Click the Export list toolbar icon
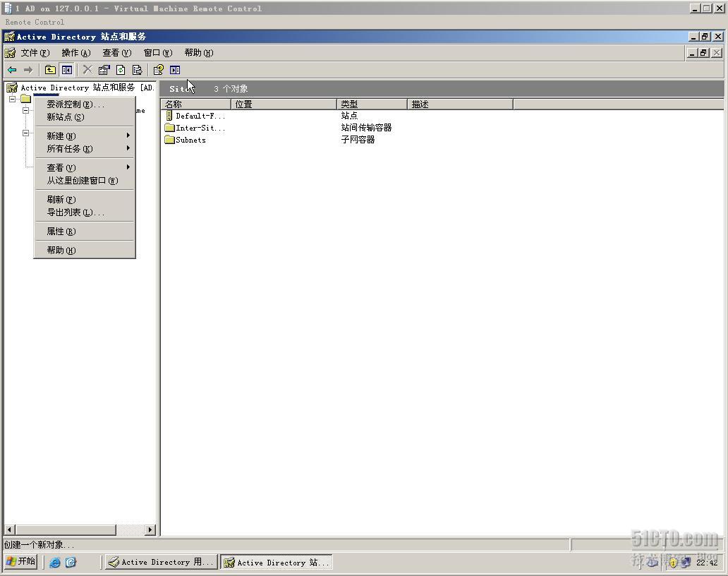728x576 pixels. (x=138, y=70)
